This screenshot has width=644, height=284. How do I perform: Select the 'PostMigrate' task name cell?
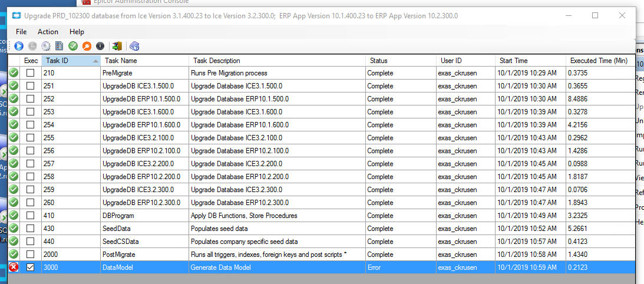(x=144, y=255)
